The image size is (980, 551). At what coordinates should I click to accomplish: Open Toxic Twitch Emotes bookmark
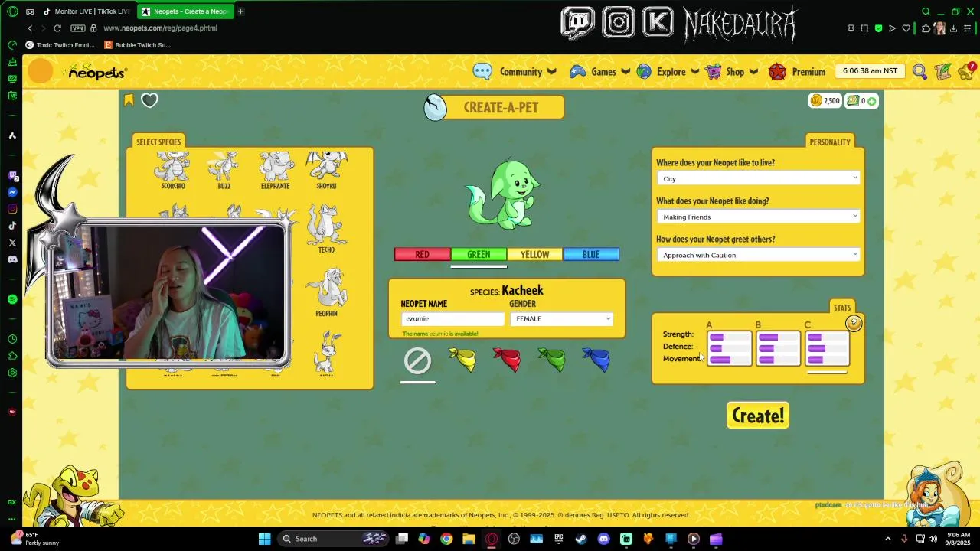pos(60,45)
